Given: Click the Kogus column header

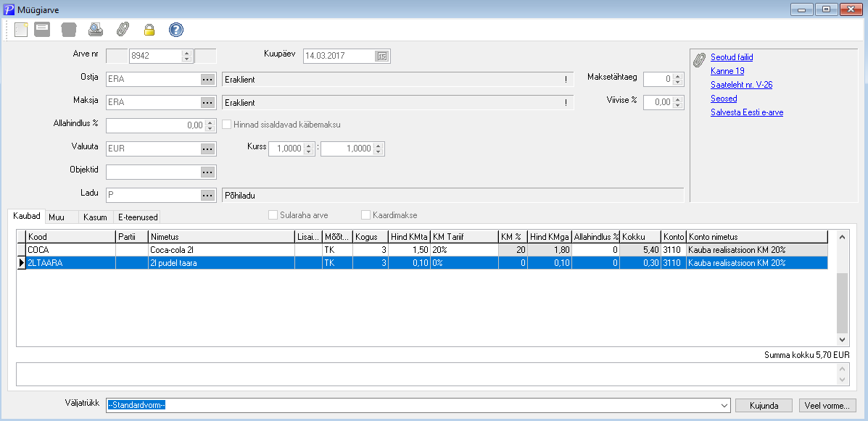Looking at the screenshot, I should [x=370, y=237].
